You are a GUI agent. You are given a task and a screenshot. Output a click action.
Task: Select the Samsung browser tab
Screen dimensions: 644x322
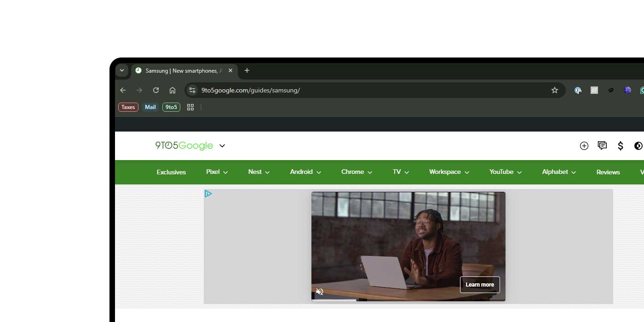184,71
